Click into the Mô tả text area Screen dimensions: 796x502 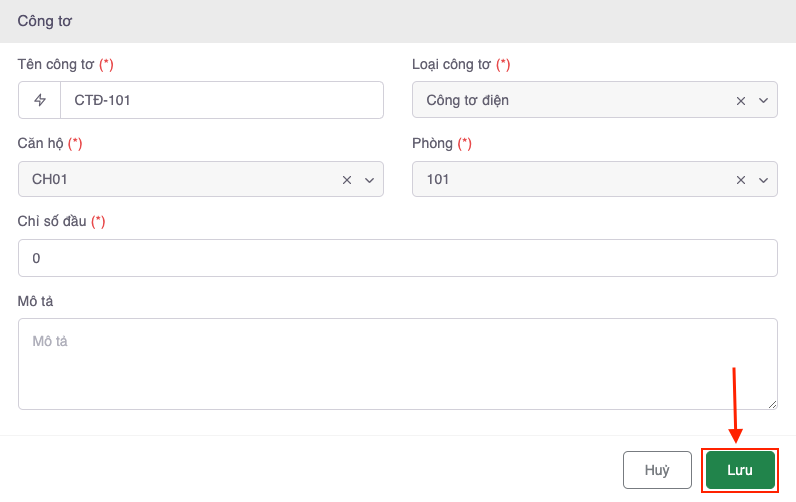tap(397, 363)
